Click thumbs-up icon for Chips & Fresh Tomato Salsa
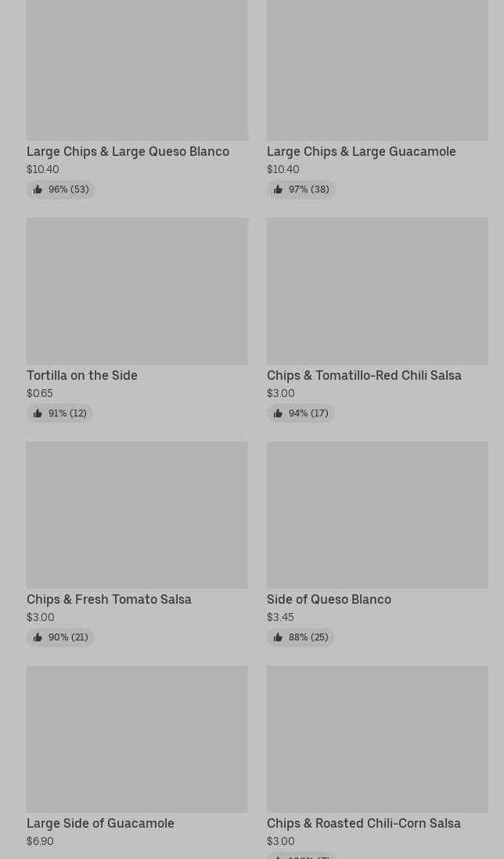 [x=38, y=637]
